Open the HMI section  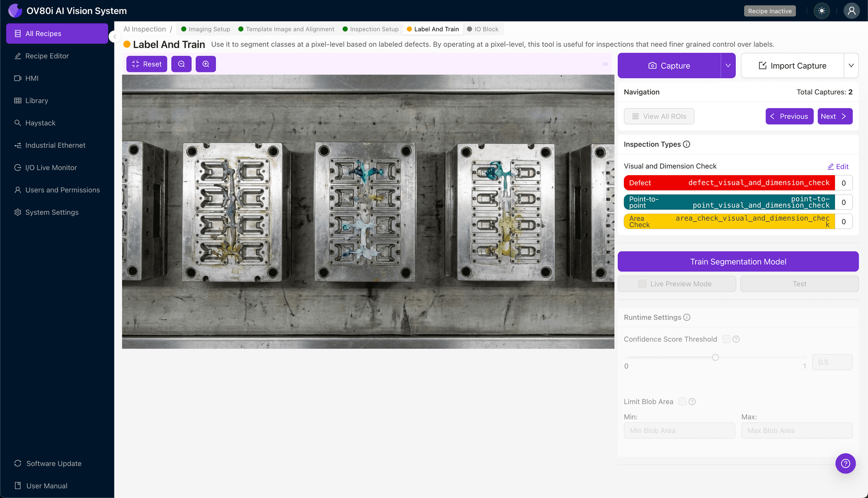click(32, 78)
